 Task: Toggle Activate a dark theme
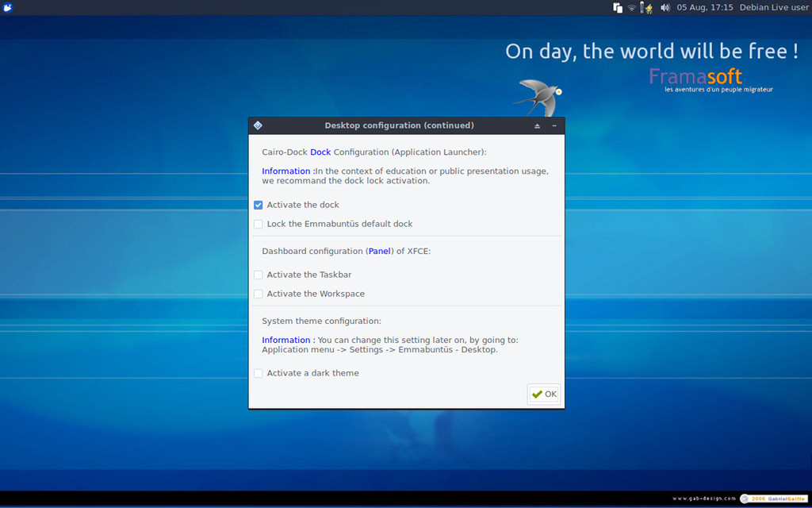259,373
